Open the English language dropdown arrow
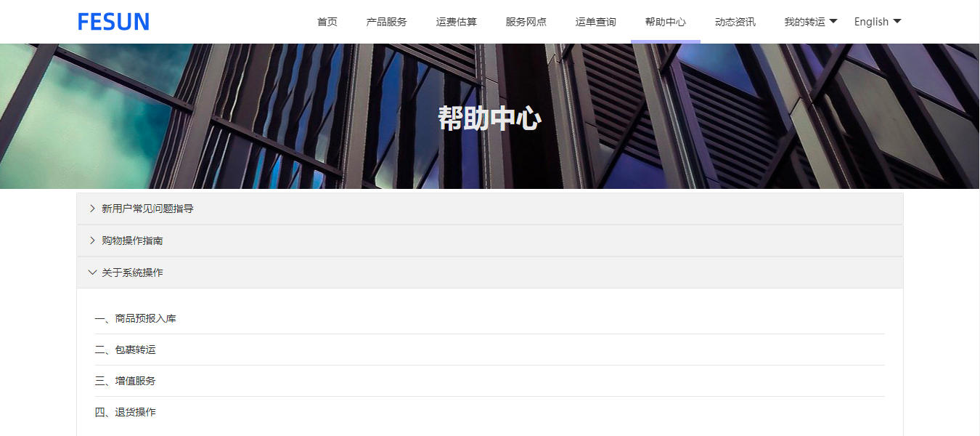This screenshot has height=436, width=980. coord(897,22)
